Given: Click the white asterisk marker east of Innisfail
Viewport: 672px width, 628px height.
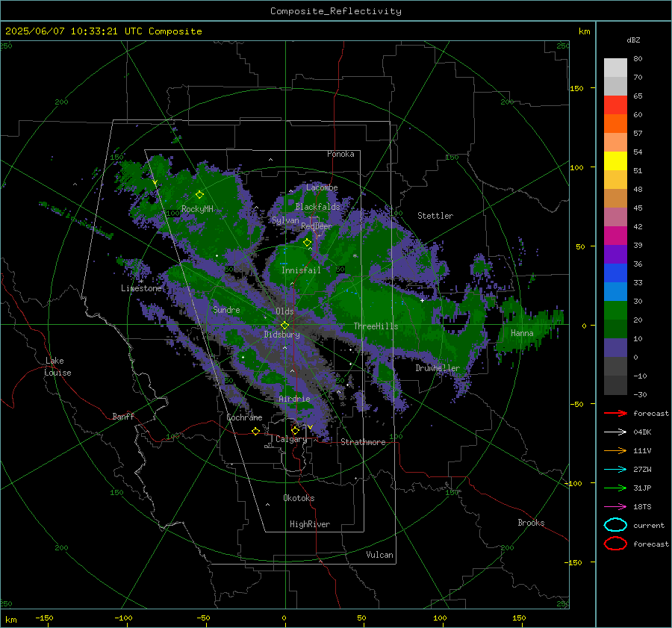Looking at the screenshot, I should click(x=355, y=256).
